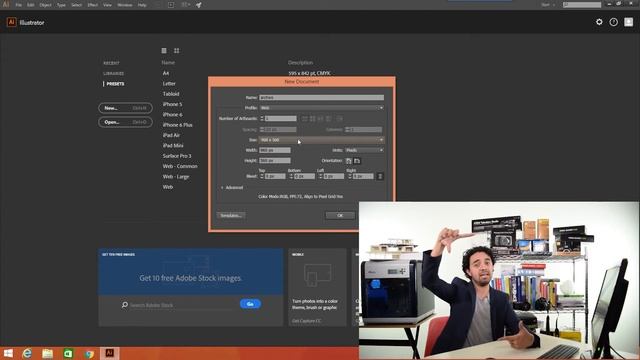
Task: Click the square icon beside Help menu
Action: (171, 5)
